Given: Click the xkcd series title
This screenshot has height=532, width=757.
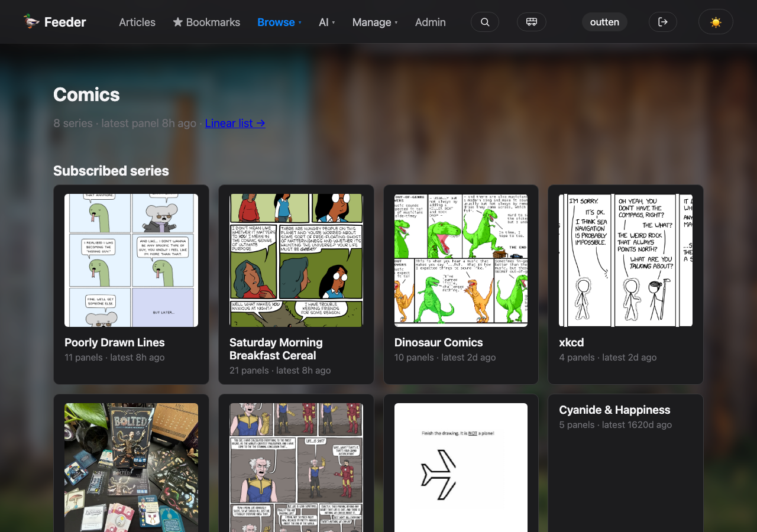Looking at the screenshot, I should tap(571, 342).
